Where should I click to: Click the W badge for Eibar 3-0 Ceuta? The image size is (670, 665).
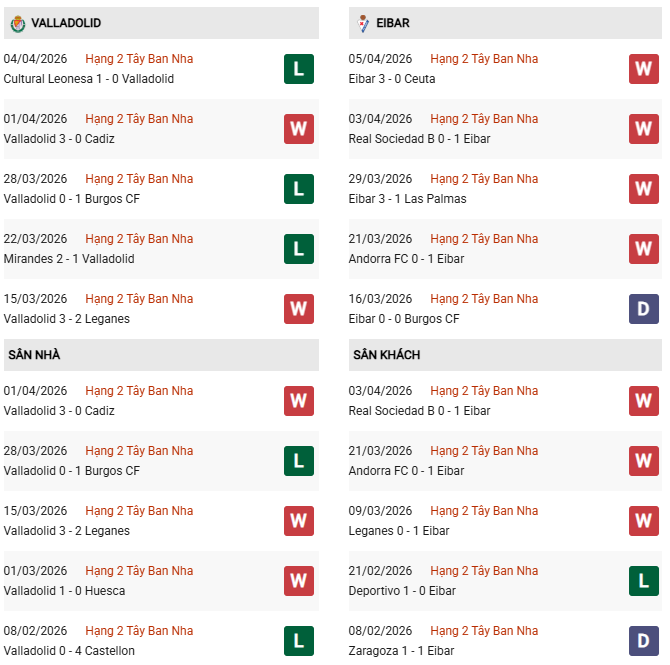click(x=643, y=69)
